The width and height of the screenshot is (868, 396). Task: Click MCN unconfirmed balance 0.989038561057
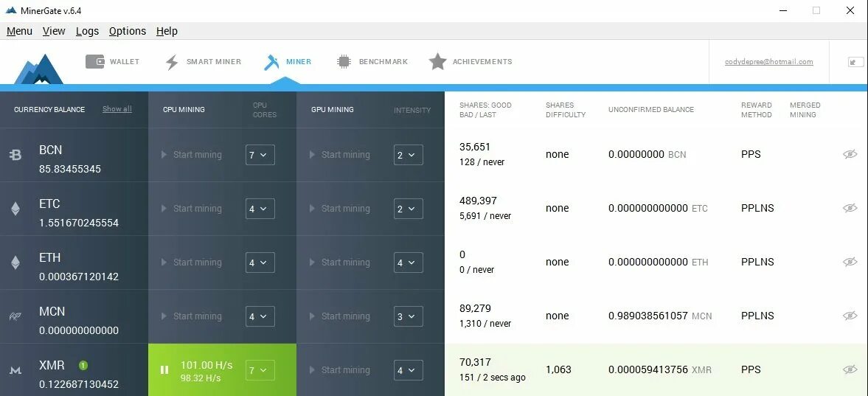(648, 316)
